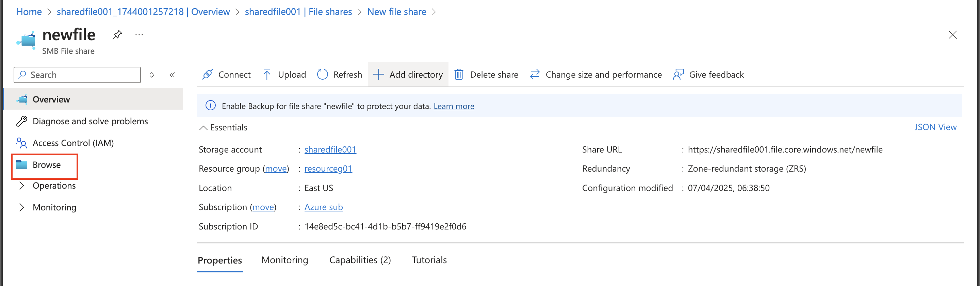
Task: Collapse the sidebar menu with double chevron
Action: pos(172,75)
